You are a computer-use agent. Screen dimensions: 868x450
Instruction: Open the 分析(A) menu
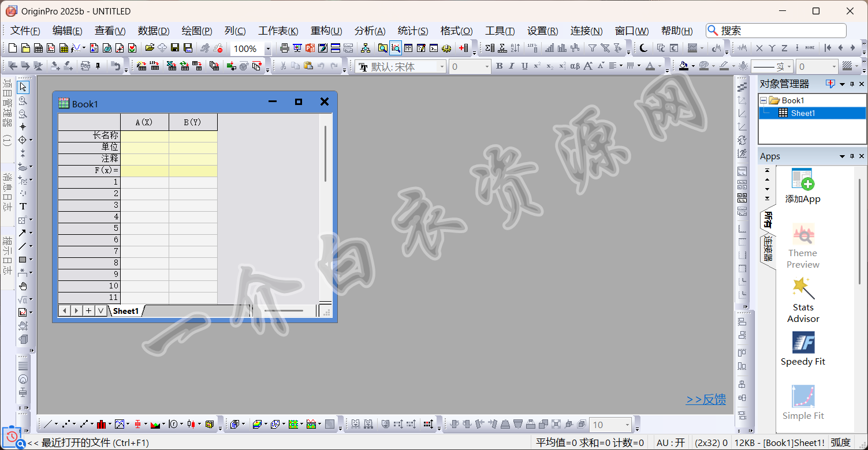370,31
